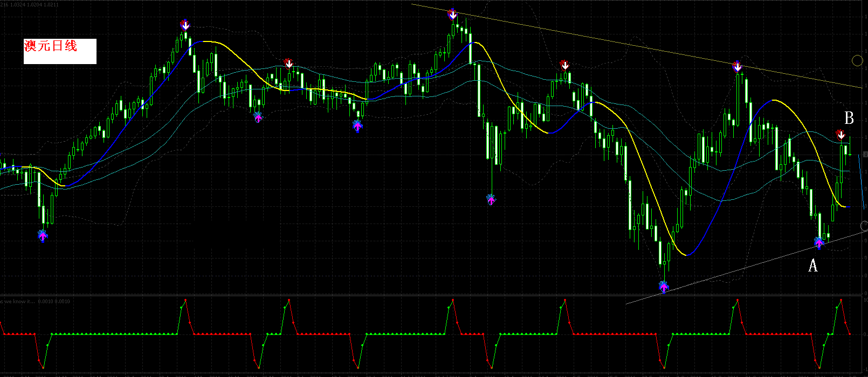
Task: Select the short blue line at right edge
Action: (x=861, y=182)
